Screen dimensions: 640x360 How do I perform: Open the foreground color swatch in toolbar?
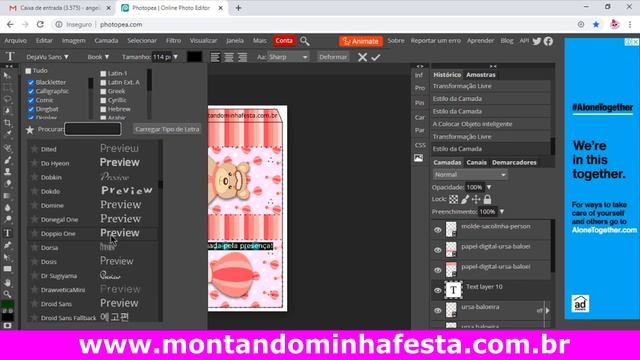(x=7, y=305)
